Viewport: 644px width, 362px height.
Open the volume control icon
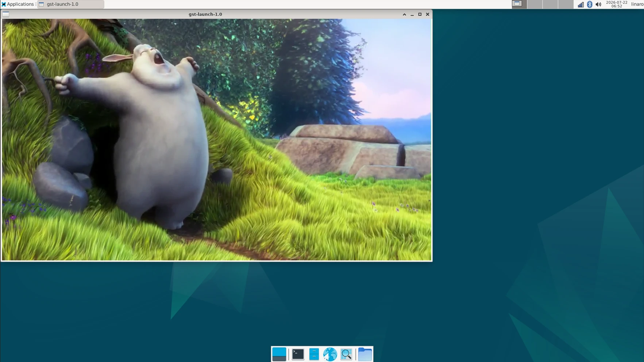click(598, 4)
